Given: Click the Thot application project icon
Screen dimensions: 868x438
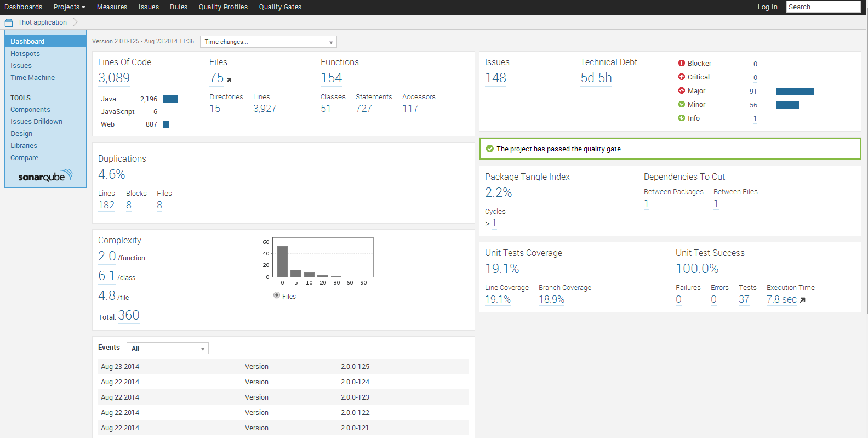Looking at the screenshot, I should tap(9, 22).
